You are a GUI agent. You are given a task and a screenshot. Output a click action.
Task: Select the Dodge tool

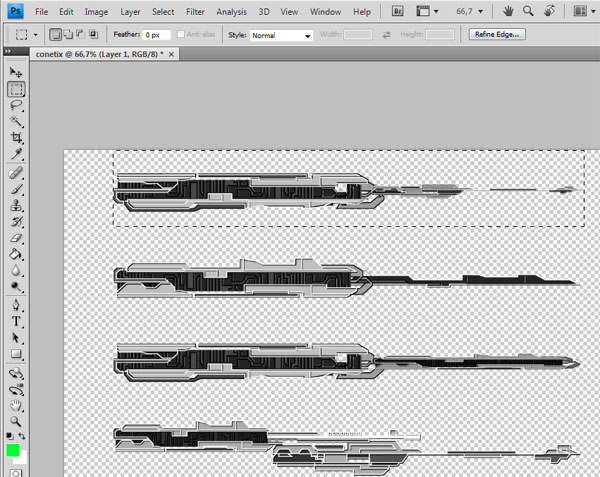point(16,287)
